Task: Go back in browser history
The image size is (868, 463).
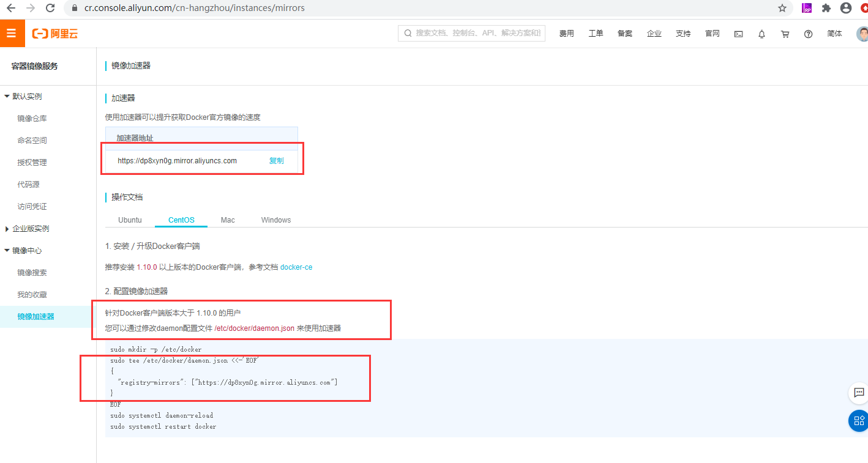Action: 10,8
